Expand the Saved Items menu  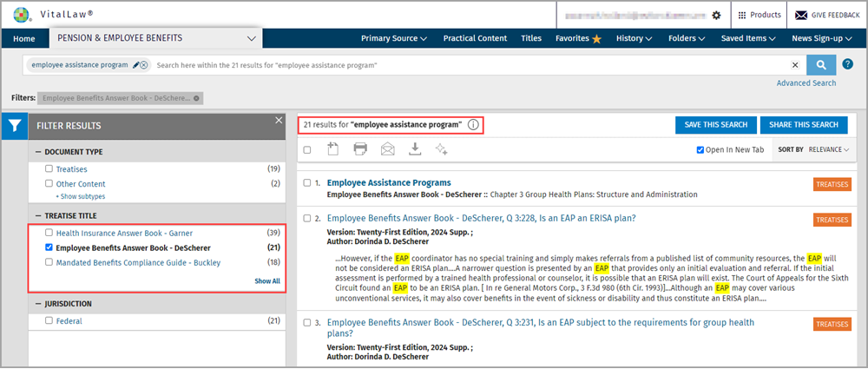(x=748, y=38)
